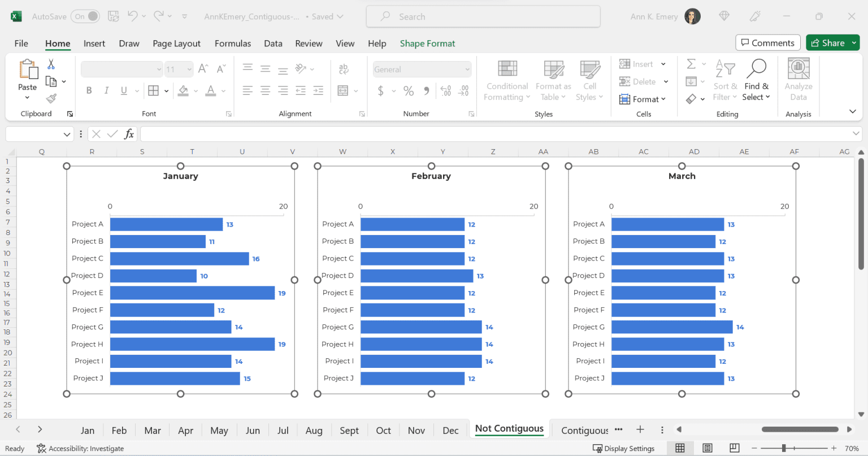The image size is (868, 456).
Task: Expand the Fill Color dropdown arrow
Action: pyautogui.click(x=195, y=91)
